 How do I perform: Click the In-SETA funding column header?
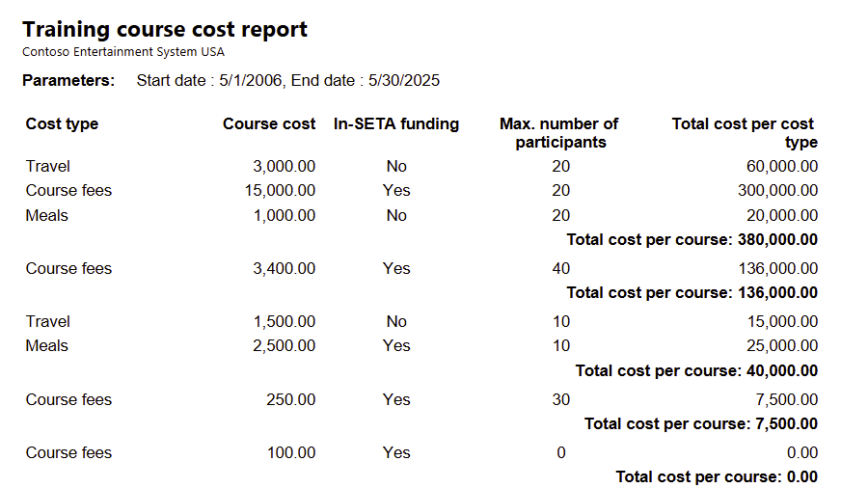click(x=396, y=124)
